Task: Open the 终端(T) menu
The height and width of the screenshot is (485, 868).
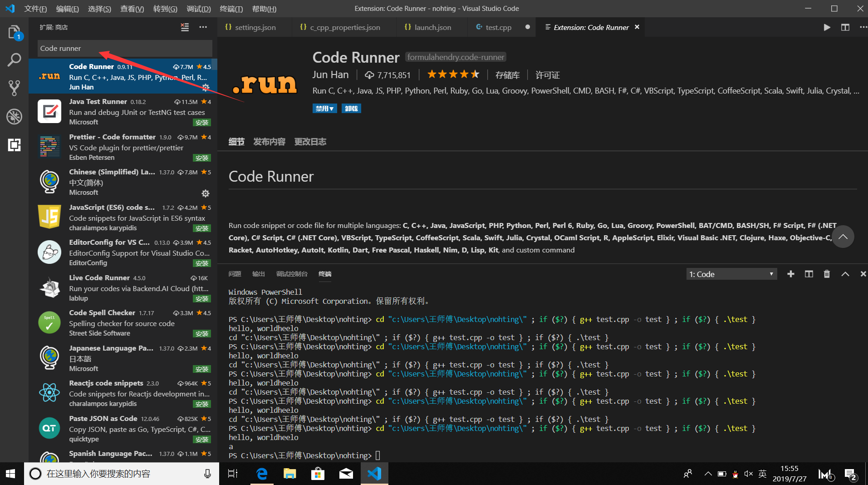Action: click(231, 9)
